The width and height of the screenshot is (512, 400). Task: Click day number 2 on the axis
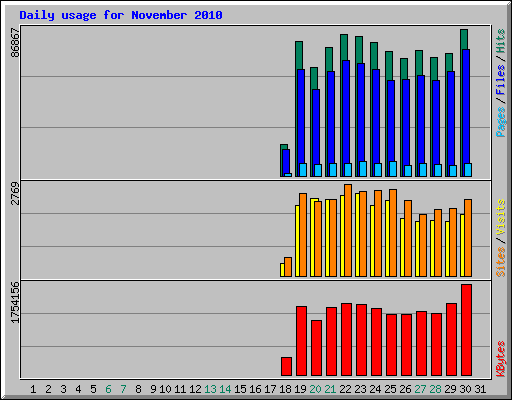click(48, 389)
